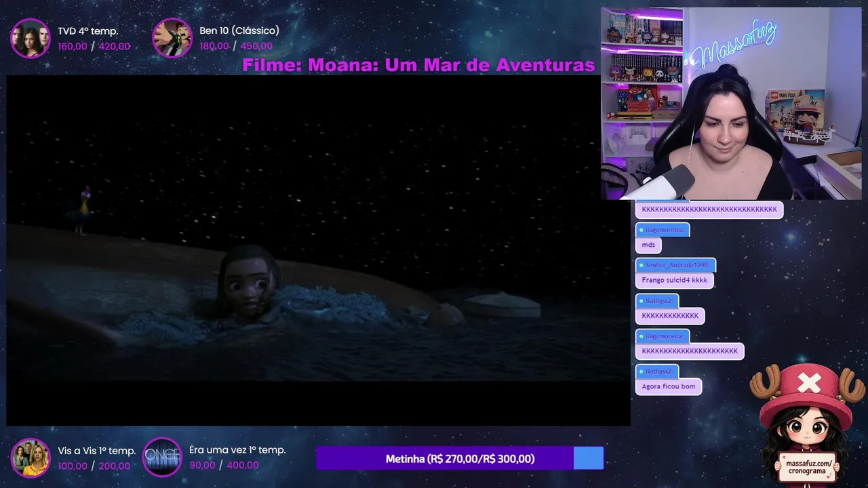Click the Metinha R$ 270,00/R$ 300,00 goal bar
868x488 pixels.
tap(460, 458)
